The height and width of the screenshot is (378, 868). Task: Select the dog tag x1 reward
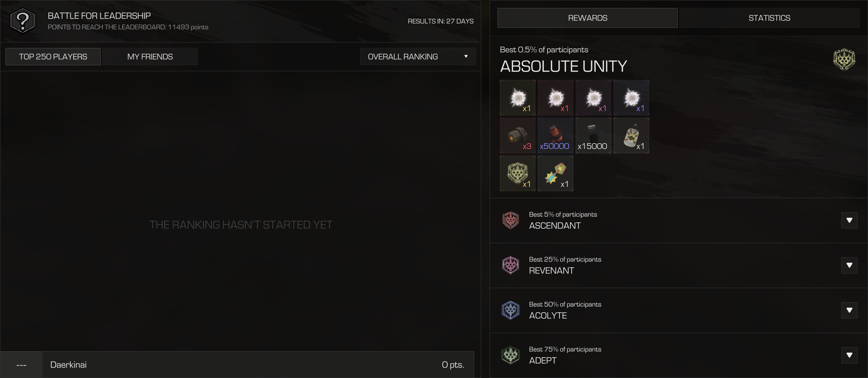coord(631,135)
